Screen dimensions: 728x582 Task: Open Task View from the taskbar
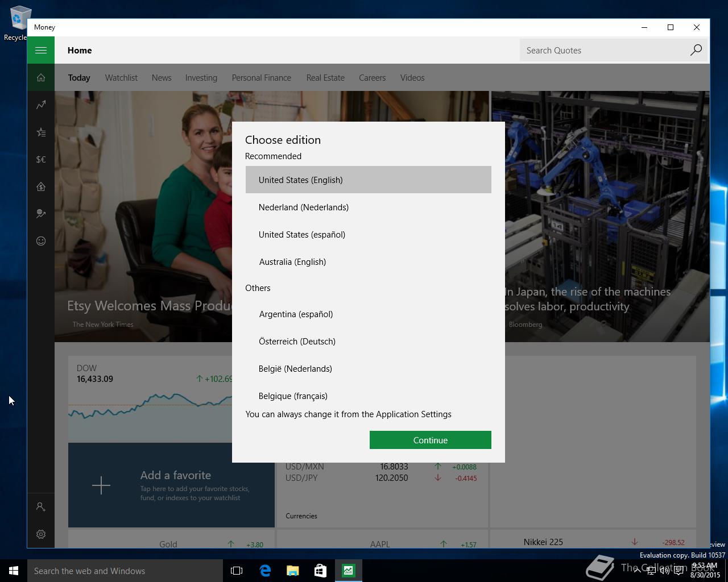pyautogui.click(x=237, y=571)
